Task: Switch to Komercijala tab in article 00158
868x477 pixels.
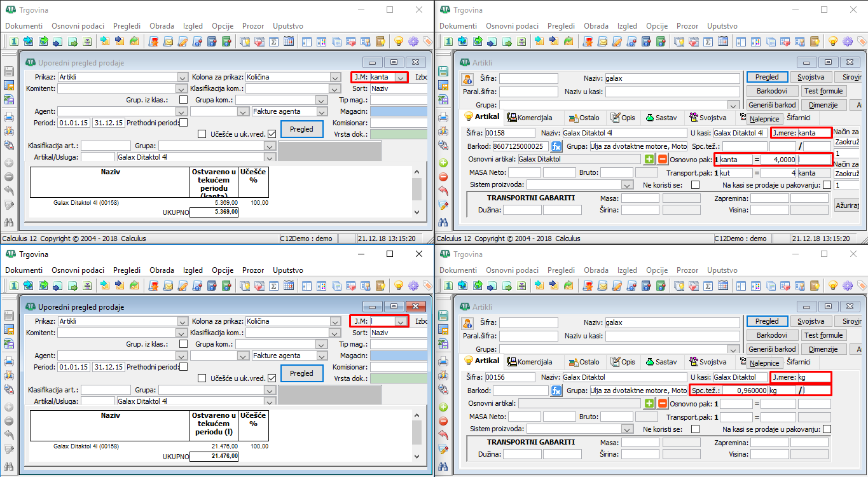Action: [x=530, y=118]
